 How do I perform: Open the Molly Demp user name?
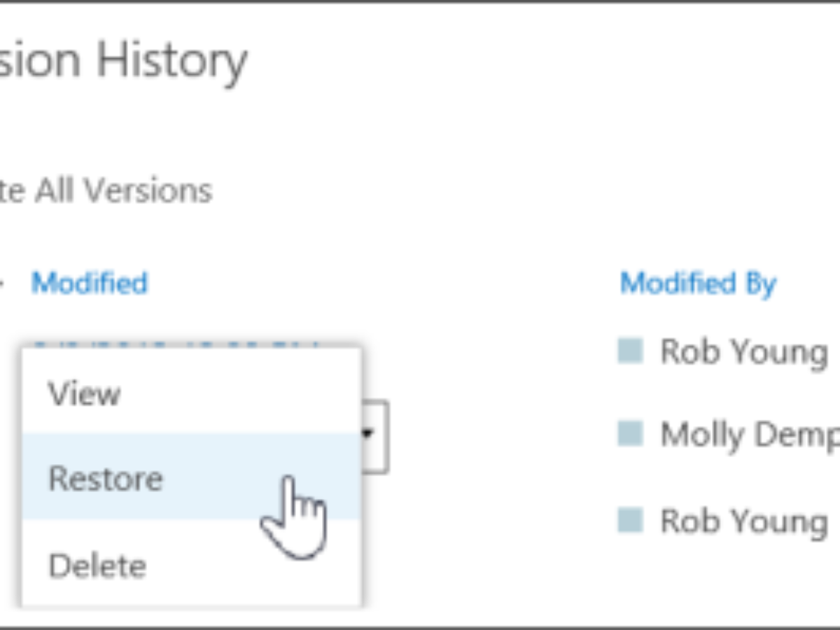tap(750, 436)
